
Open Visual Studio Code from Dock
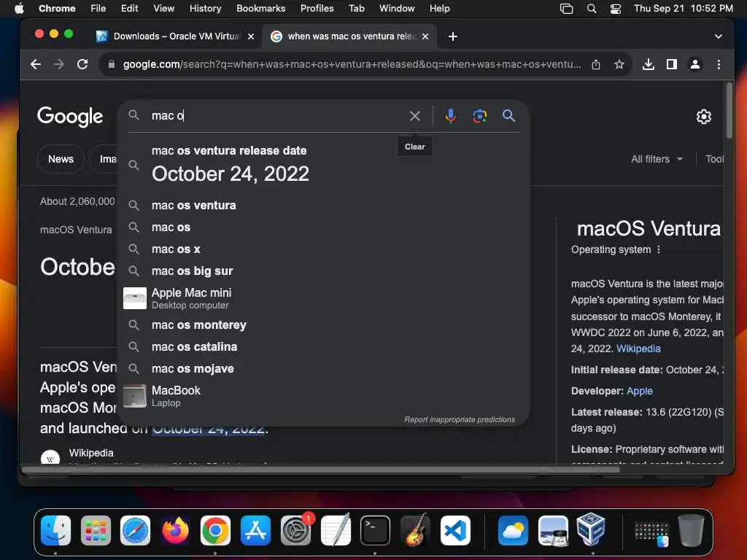pyautogui.click(x=455, y=530)
